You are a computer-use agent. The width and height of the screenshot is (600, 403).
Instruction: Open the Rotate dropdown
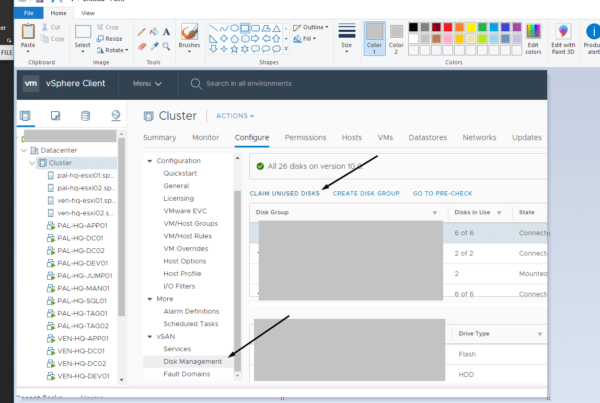coord(112,50)
